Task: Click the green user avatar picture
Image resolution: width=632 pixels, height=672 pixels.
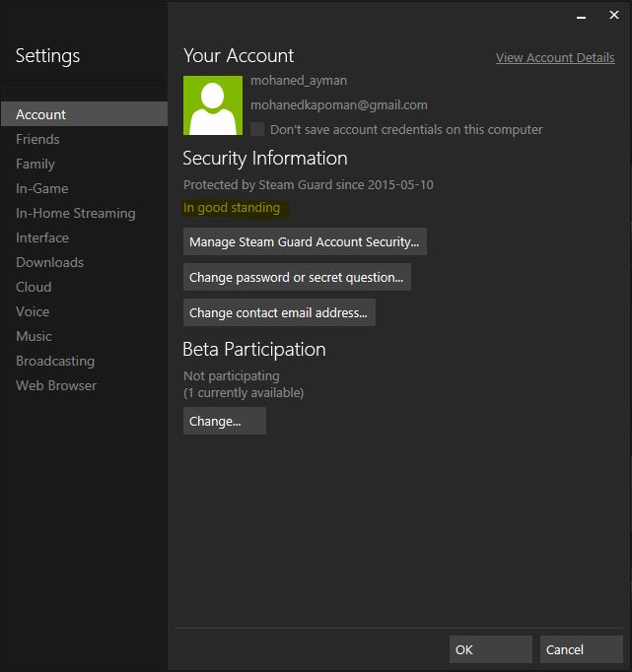Action: coord(213,105)
